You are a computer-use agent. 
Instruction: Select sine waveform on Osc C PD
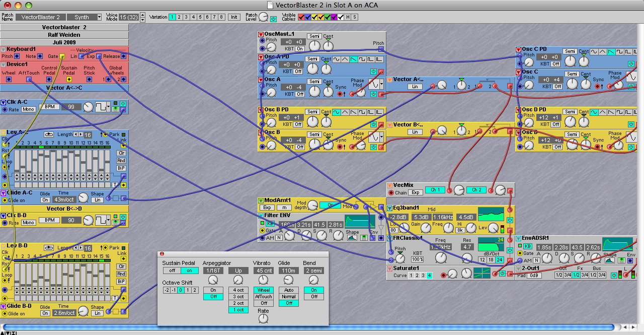[x=594, y=52]
